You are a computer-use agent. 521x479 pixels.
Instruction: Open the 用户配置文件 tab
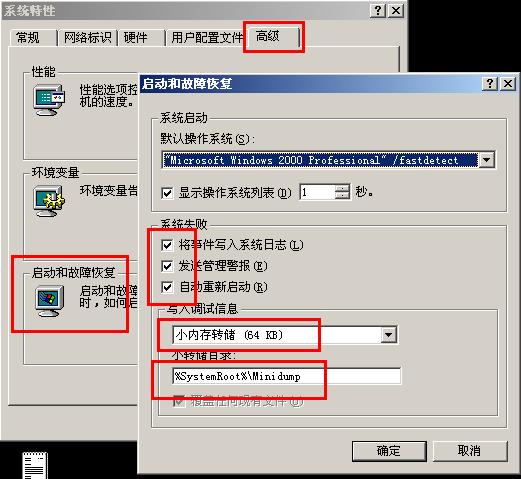pyautogui.click(x=206, y=37)
